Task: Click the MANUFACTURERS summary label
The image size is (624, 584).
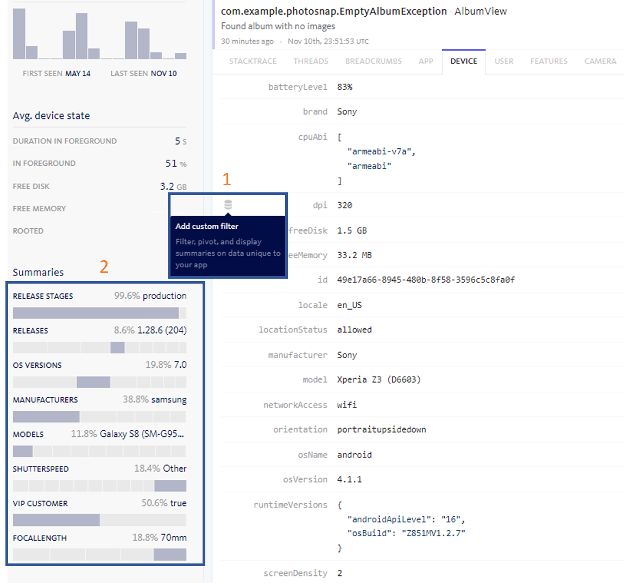Action: [x=45, y=400]
